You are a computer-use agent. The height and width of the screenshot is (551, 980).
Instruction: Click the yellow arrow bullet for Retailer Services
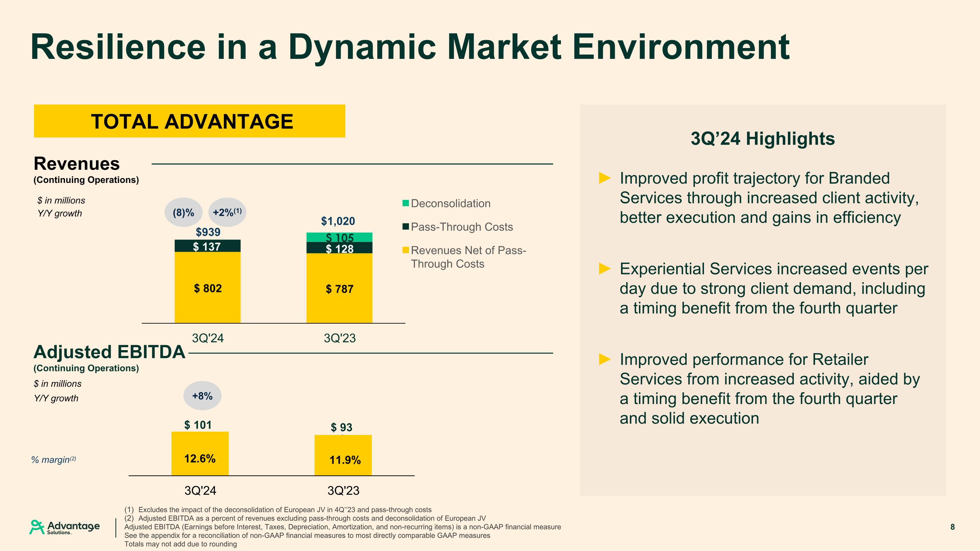coord(605,359)
